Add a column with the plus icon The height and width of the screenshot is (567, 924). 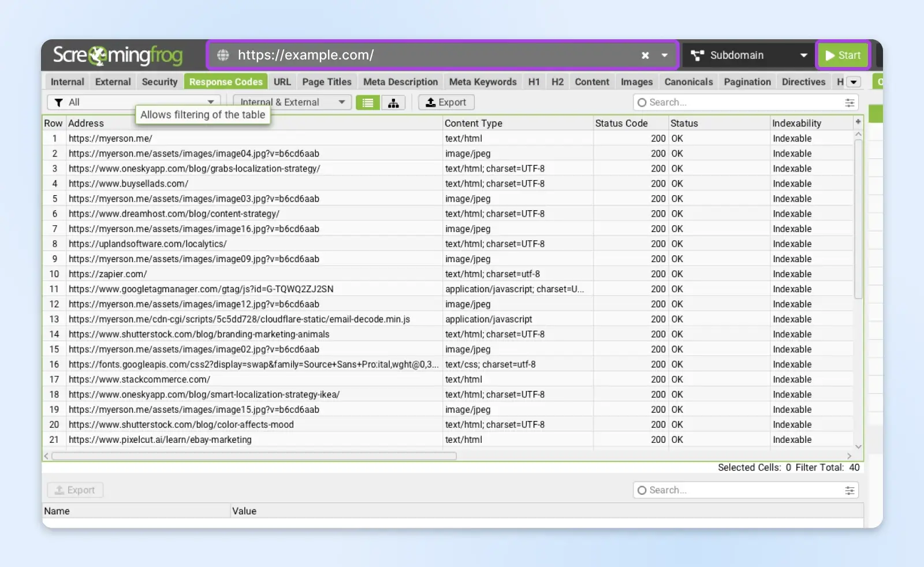point(858,122)
